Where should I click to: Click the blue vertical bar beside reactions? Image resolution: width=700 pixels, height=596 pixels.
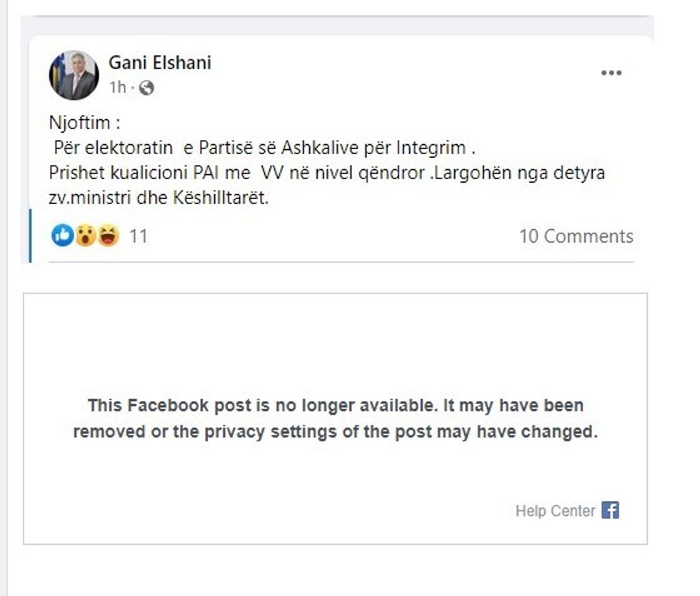30,236
